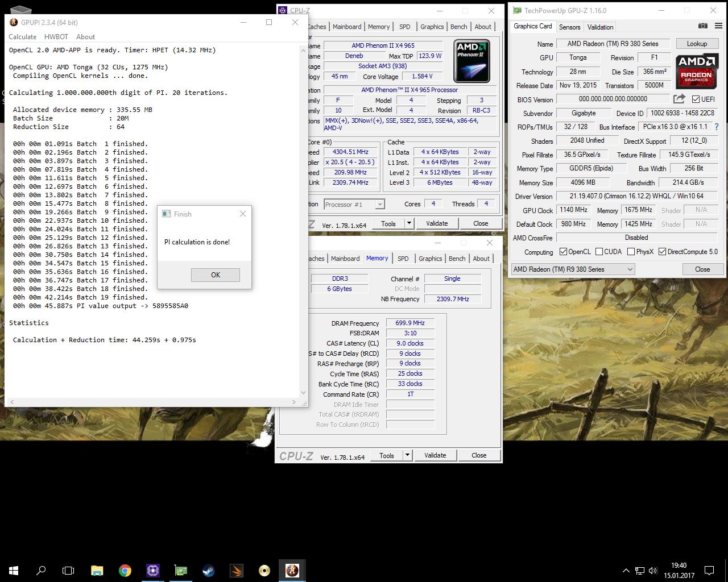Toggle the PhysX checkbox in GPU-Z
Image resolution: width=728 pixels, height=582 pixels.
coord(631,252)
